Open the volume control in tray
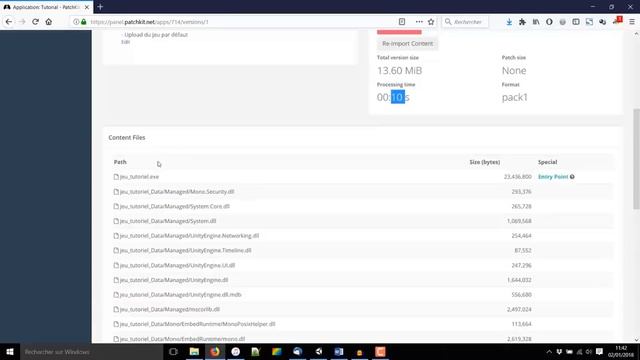This screenshot has width=640, height=360. pyautogui.click(x=589, y=352)
